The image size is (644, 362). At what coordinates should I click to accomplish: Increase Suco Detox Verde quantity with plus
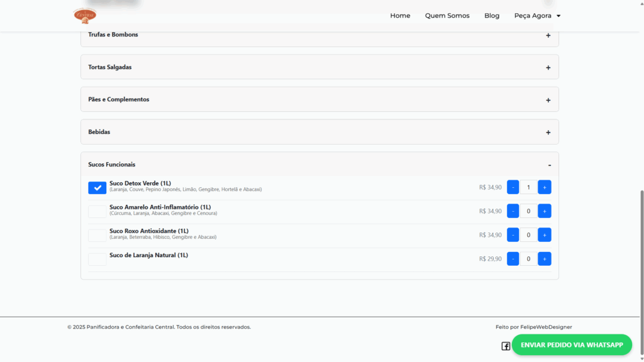click(x=545, y=187)
